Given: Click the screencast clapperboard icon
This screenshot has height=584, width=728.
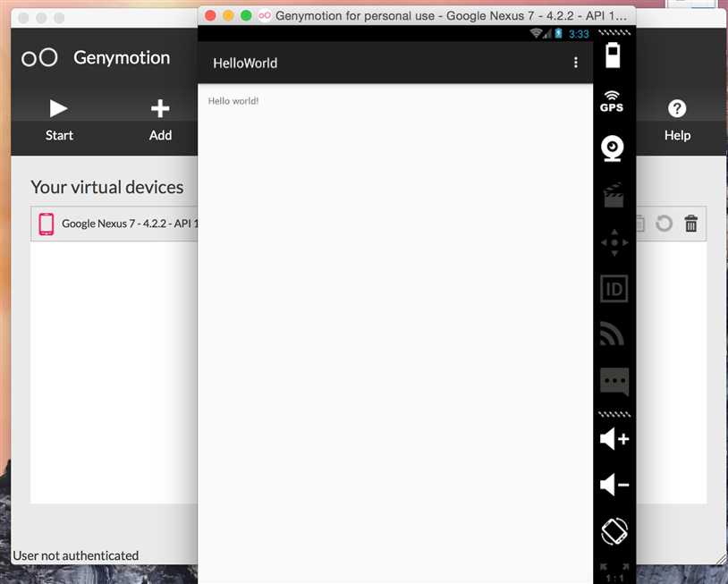Looking at the screenshot, I should click(x=614, y=195).
